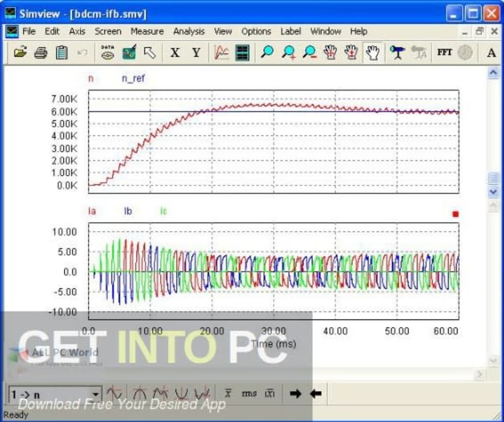Click the absolute average |x| button
This screenshot has height=422, width=504.
[x=270, y=394]
